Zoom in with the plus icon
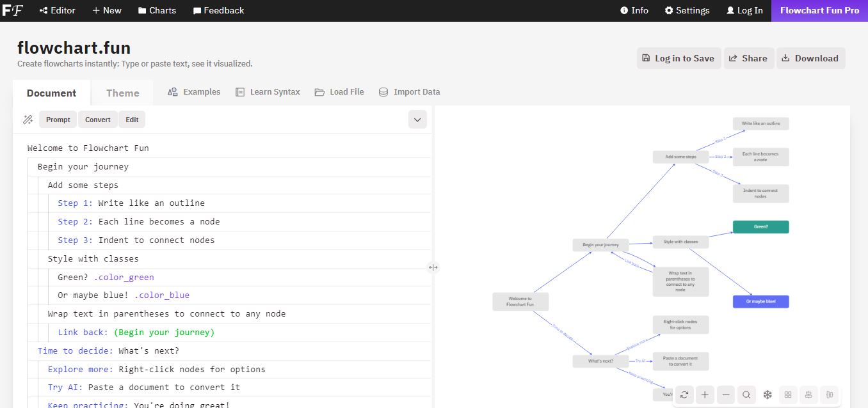Viewport: 868px width, 408px height. click(x=705, y=395)
